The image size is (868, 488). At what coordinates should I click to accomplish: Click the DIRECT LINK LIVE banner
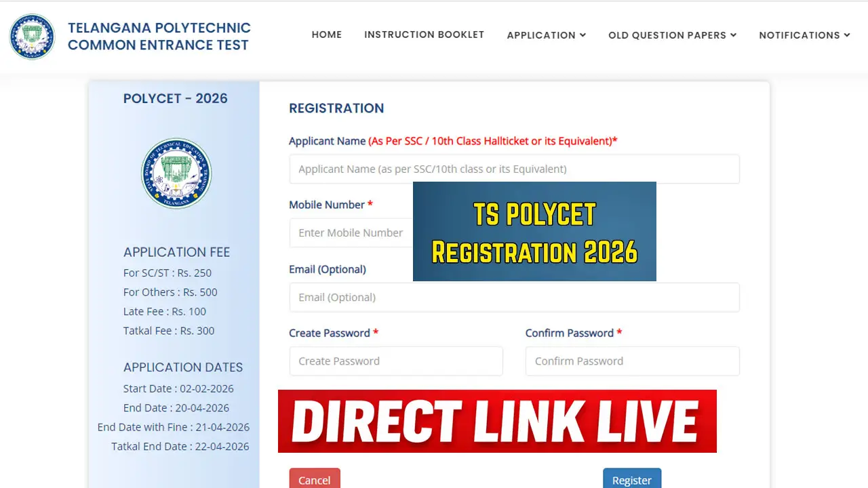497,421
